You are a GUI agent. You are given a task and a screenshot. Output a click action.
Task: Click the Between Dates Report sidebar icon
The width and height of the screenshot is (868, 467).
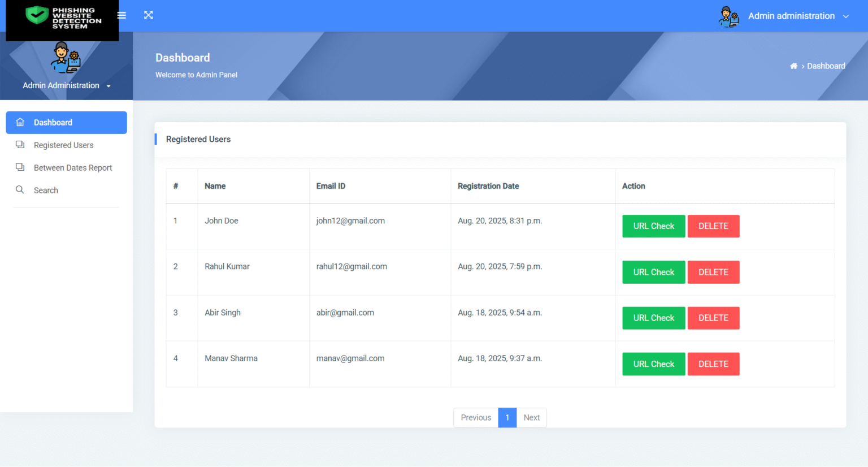[20, 167]
